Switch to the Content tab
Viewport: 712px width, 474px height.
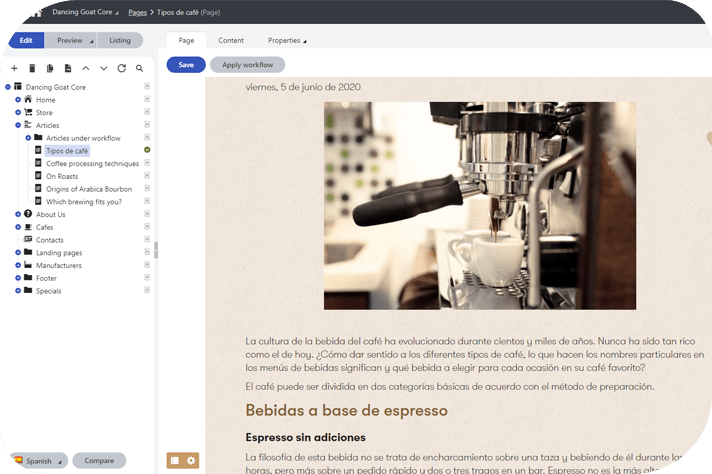231,40
